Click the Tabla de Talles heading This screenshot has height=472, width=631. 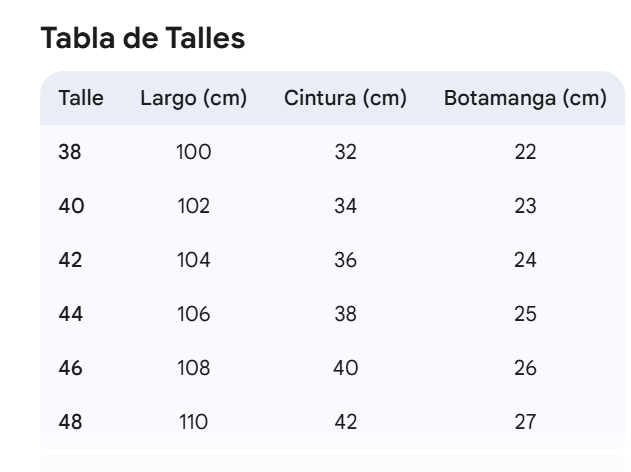point(143,38)
